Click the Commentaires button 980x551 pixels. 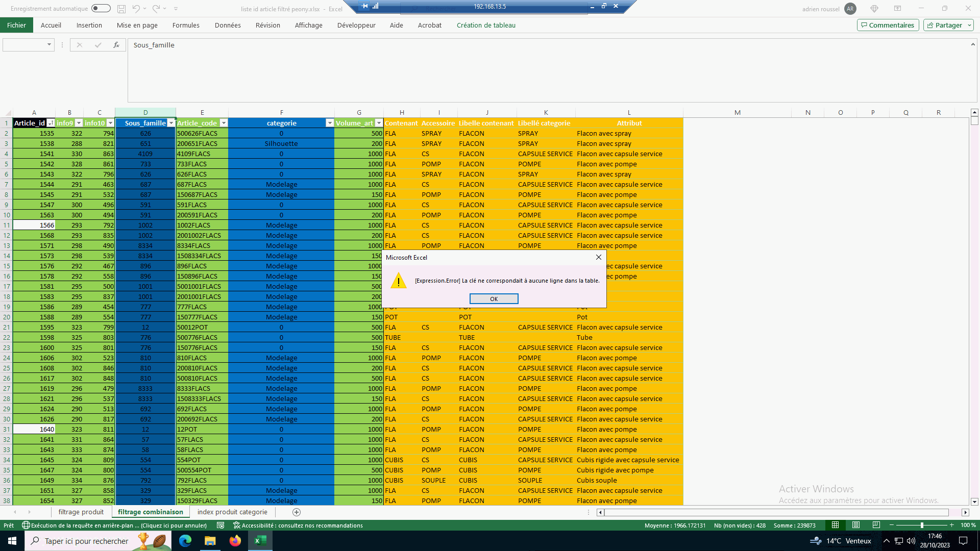[888, 25]
